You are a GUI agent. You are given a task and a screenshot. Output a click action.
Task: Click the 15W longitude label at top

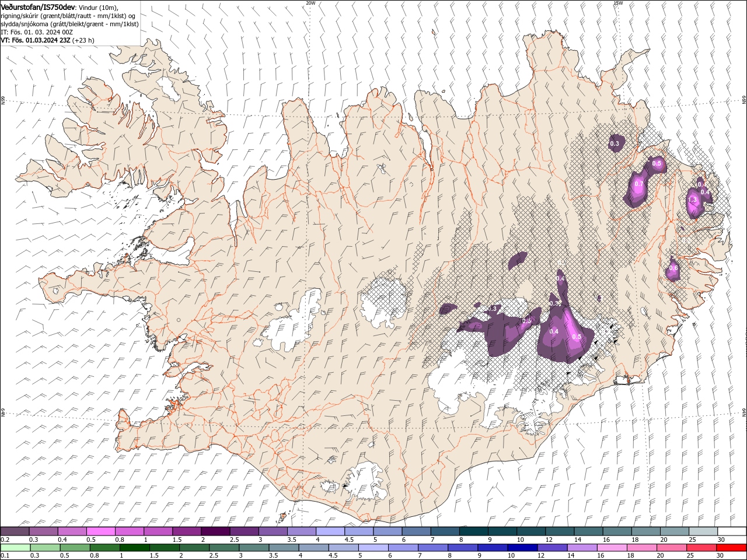pyautogui.click(x=618, y=3)
